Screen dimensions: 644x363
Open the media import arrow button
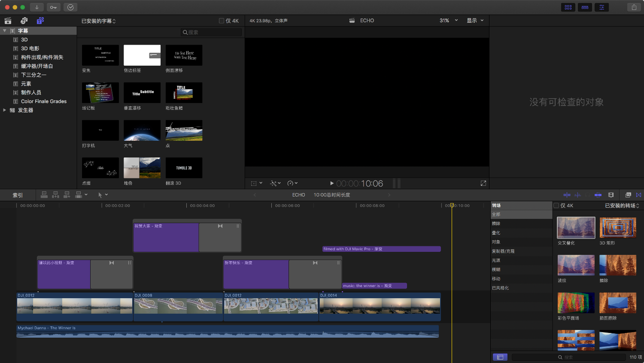coord(37,7)
